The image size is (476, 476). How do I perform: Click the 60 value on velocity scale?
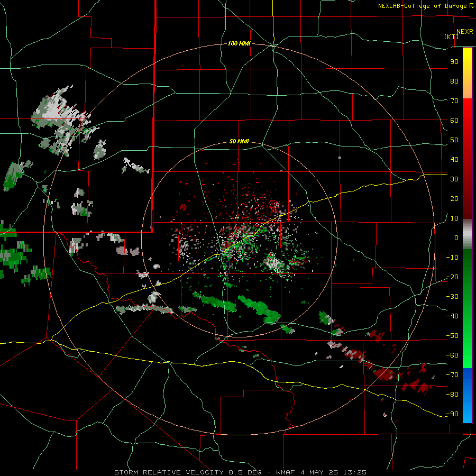pos(454,120)
